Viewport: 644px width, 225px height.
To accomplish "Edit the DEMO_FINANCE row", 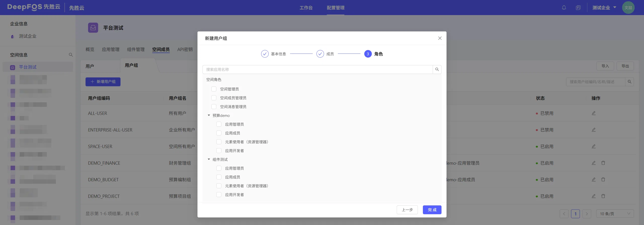I will [593, 163].
